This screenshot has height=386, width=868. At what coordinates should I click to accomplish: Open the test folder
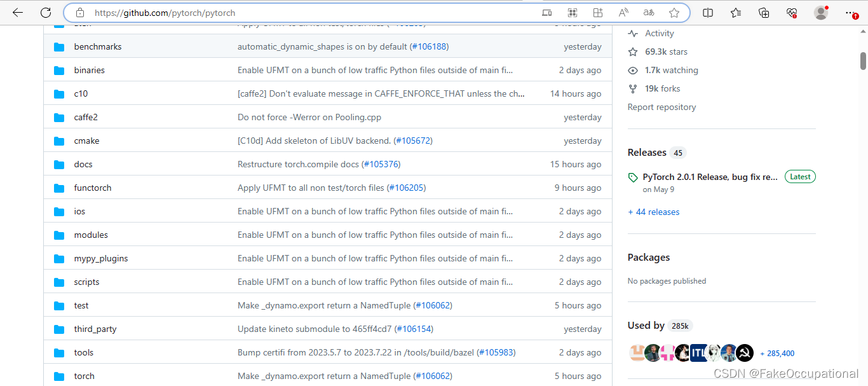pyautogui.click(x=81, y=305)
